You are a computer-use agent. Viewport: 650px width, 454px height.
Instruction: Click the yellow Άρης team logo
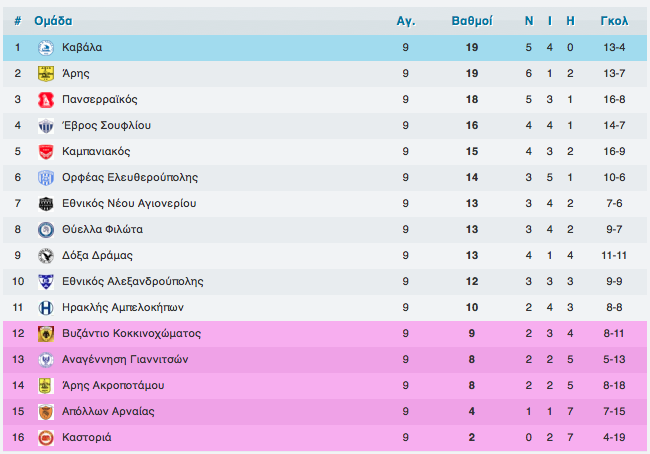click(46, 74)
